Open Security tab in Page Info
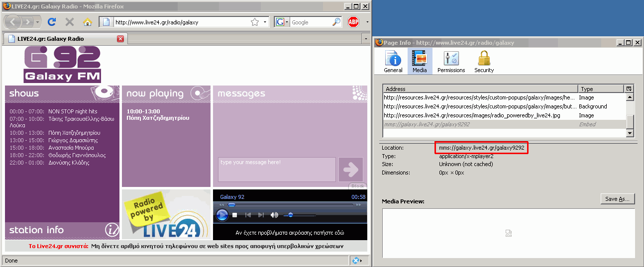 tap(484, 62)
